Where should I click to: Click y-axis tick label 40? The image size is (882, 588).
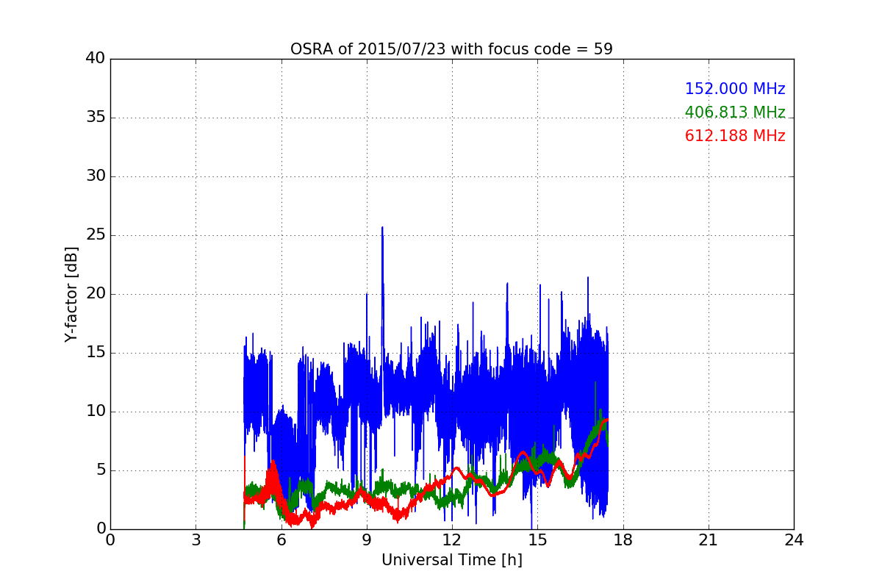pos(96,59)
